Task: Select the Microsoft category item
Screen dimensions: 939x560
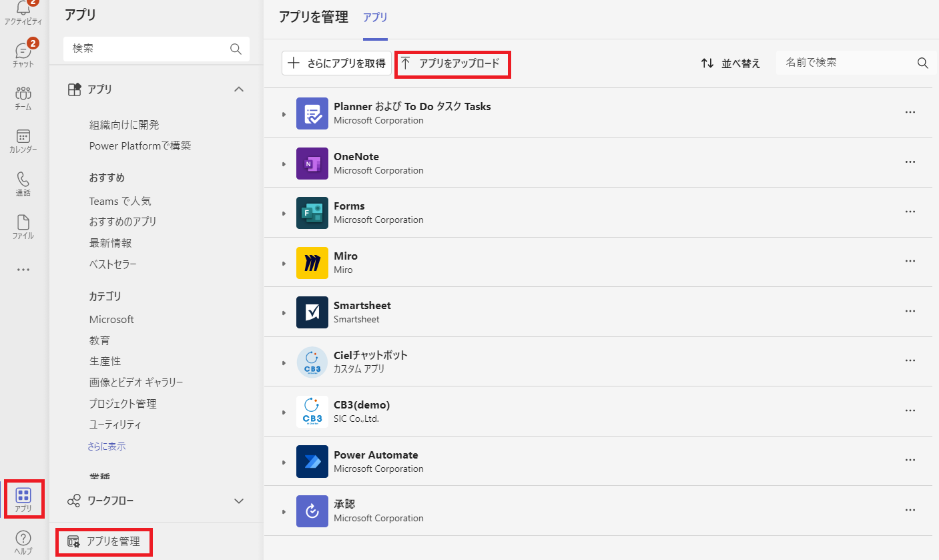Action: (111, 319)
